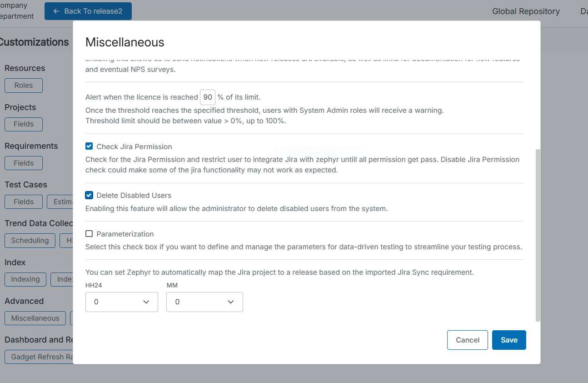Screen dimensions: 588x383
Task: Click the chevron arrow in the HH24 dropdown
Action: (x=146, y=302)
